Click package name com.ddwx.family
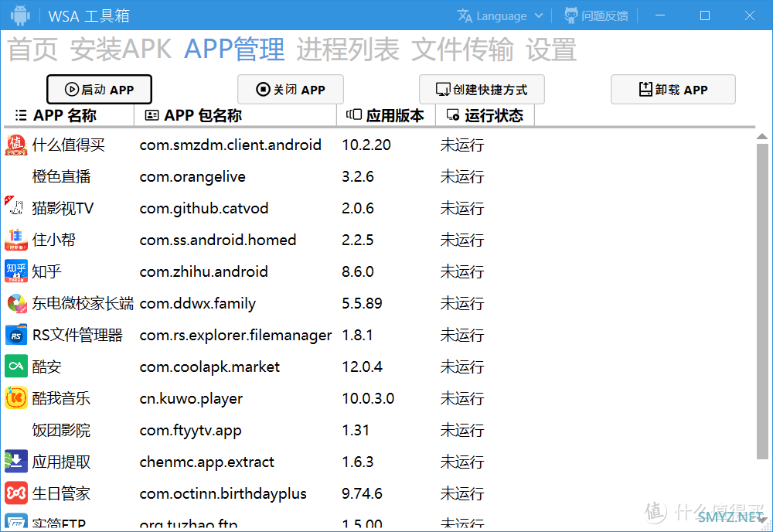This screenshot has width=773, height=532. (198, 303)
